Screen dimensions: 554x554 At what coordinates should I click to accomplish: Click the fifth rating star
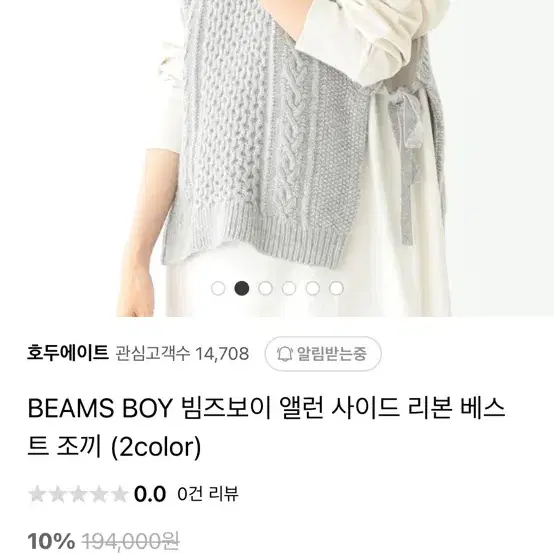click(119, 494)
